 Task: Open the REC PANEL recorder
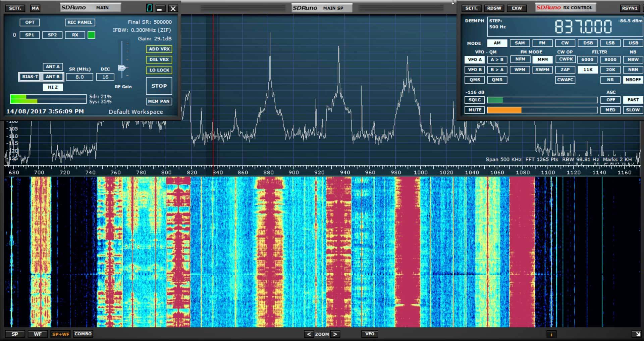pyautogui.click(x=79, y=22)
